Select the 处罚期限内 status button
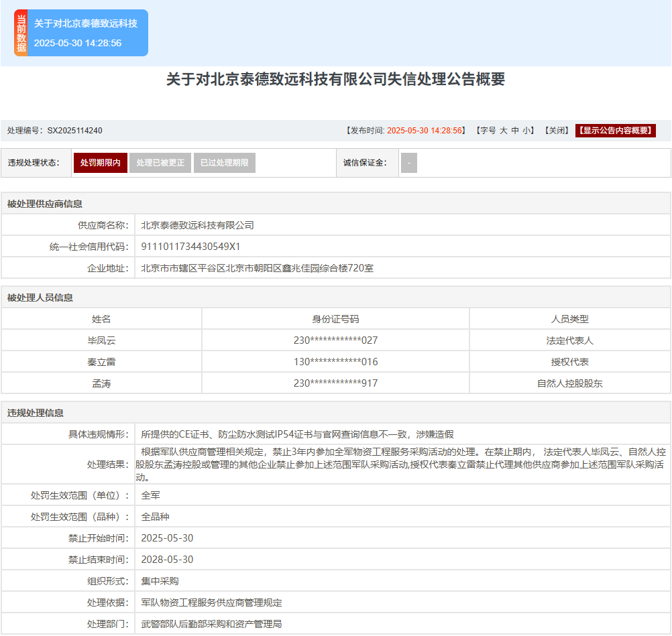The height and width of the screenshot is (636, 672). [100, 163]
